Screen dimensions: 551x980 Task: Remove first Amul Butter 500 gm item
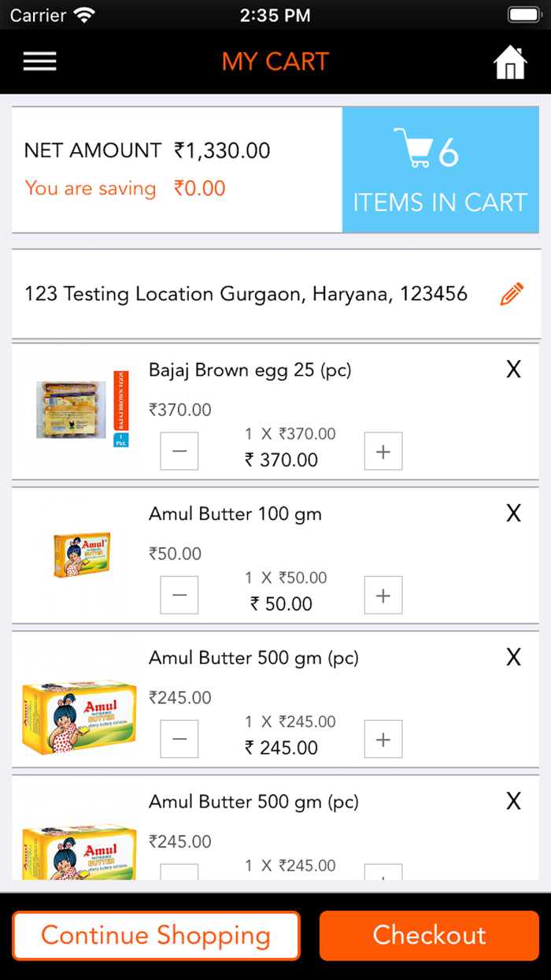(513, 657)
